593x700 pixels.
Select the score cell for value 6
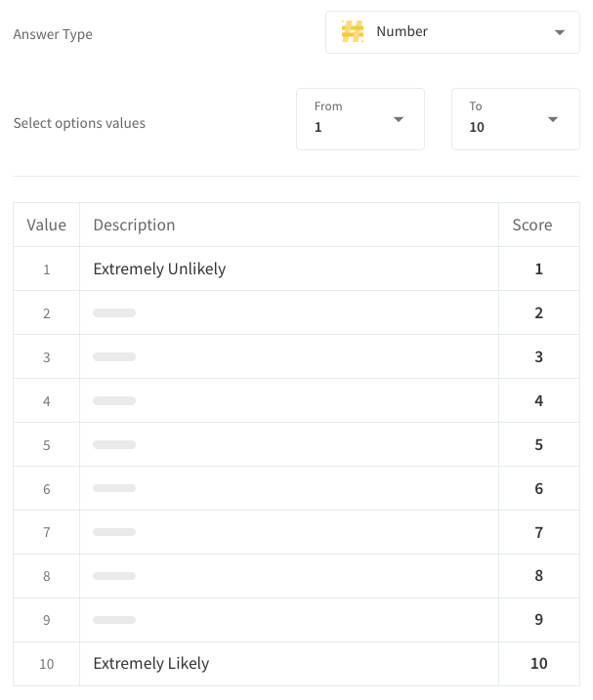tap(539, 488)
